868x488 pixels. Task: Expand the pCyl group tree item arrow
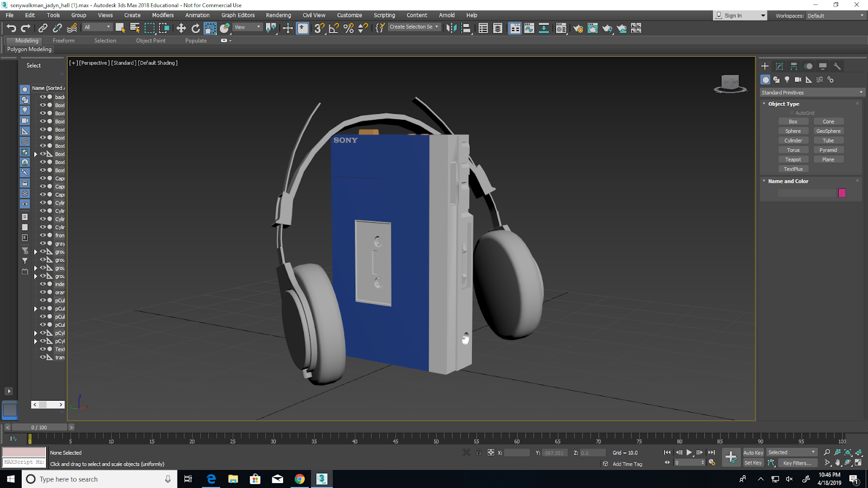click(x=35, y=333)
